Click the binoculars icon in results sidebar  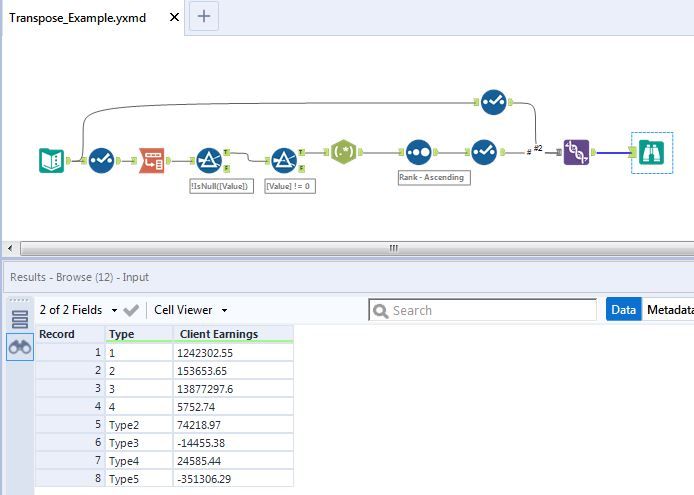coord(20,347)
